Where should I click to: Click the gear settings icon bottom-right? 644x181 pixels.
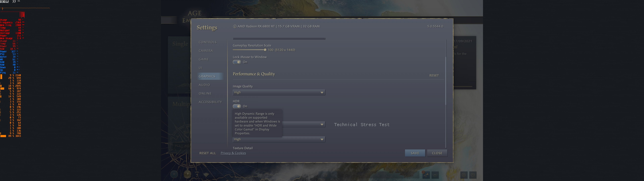click(x=464, y=175)
